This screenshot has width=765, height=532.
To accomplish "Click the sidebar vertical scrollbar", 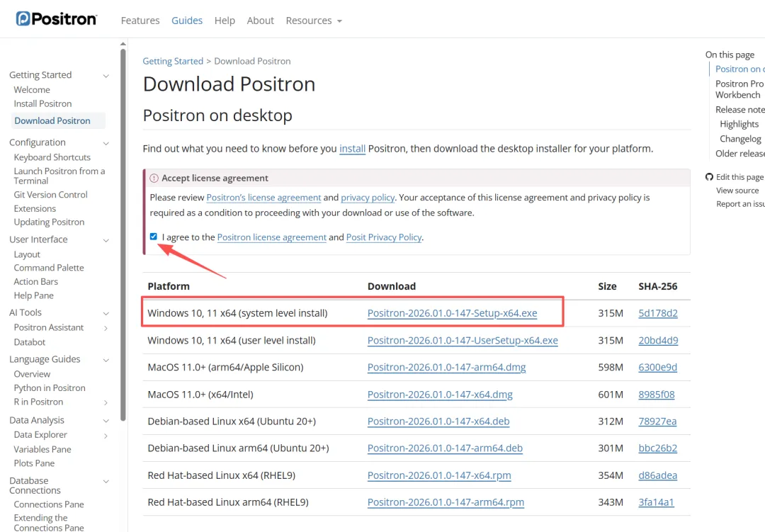I will (x=123, y=234).
